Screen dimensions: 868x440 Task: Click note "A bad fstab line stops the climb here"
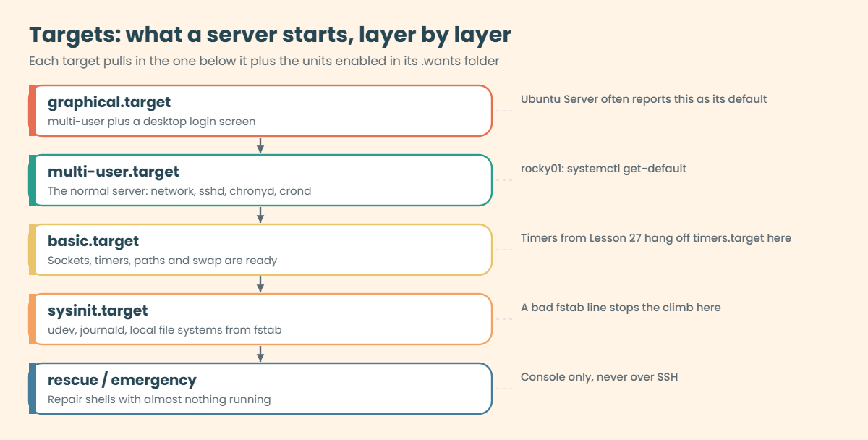pos(621,308)
